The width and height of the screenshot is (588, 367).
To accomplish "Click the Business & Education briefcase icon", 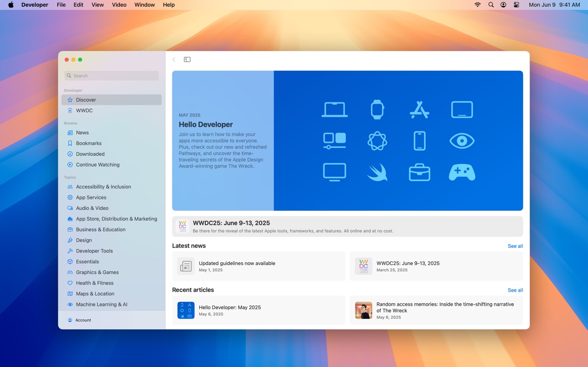I will pos(70,229).
